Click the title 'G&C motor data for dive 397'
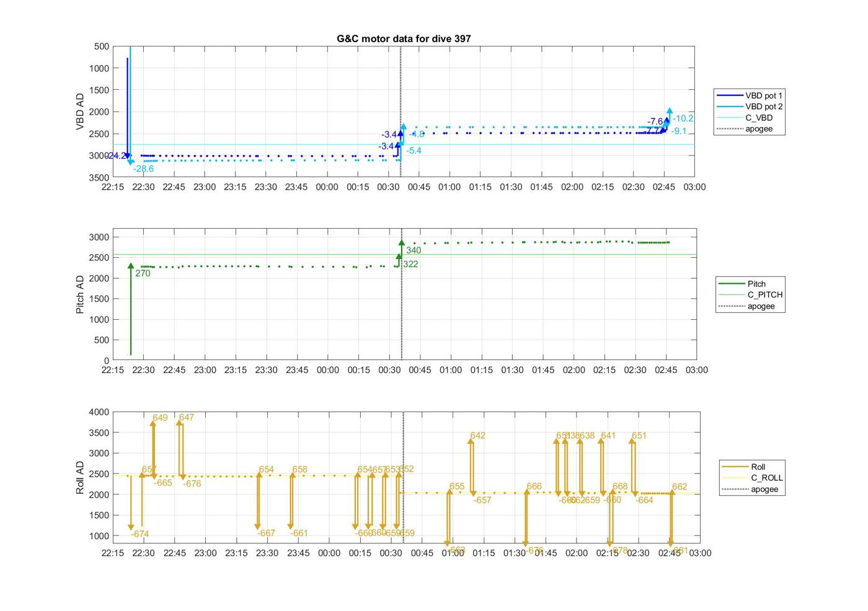 pos(404,38)
